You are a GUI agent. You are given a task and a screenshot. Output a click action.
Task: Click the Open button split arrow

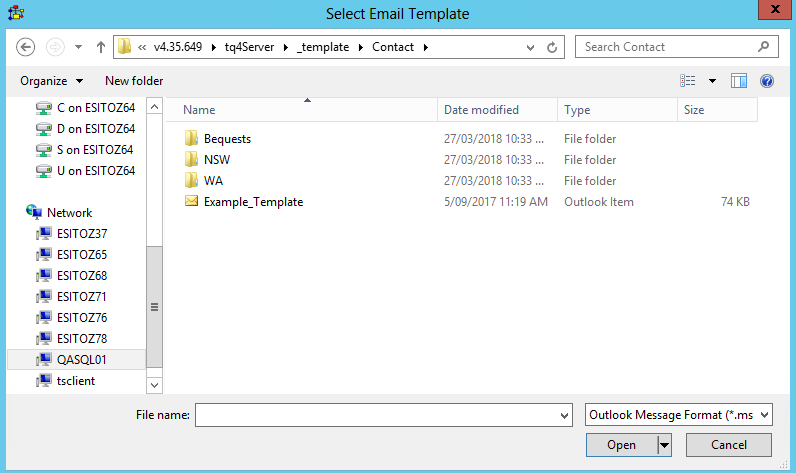coord(663,445)
